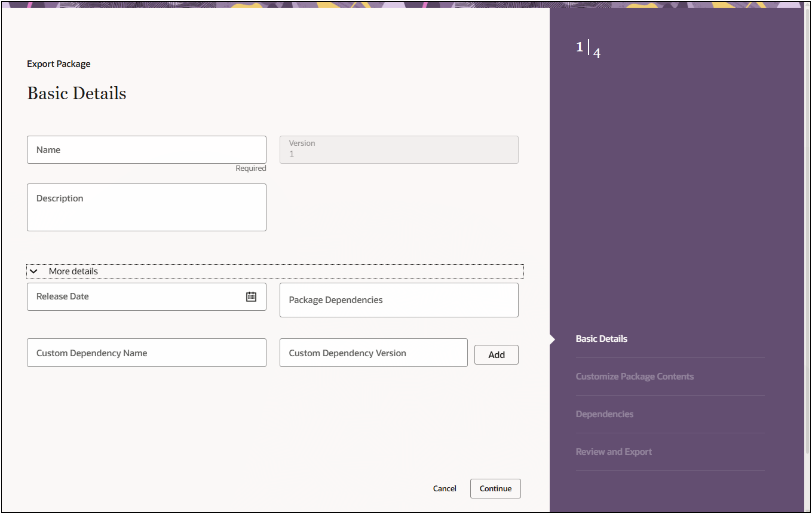
Task: Jump to the Dependencies step
Action: 605,414
